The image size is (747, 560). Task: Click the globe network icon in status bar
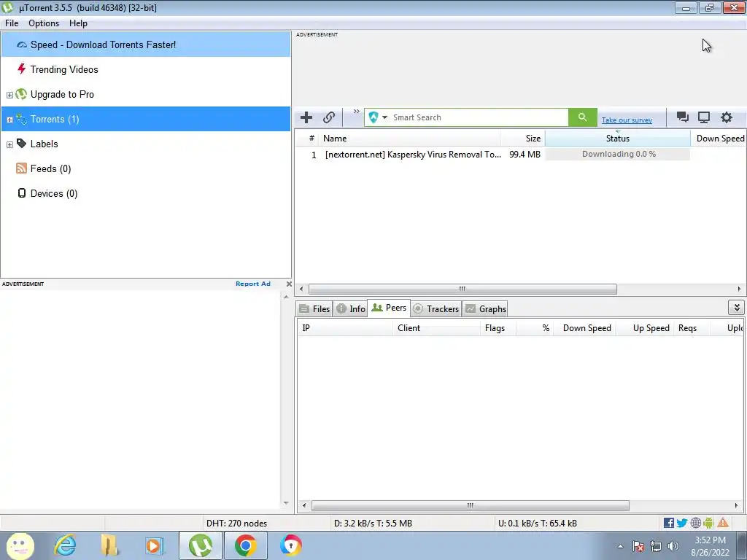click(x=695, y=523)
